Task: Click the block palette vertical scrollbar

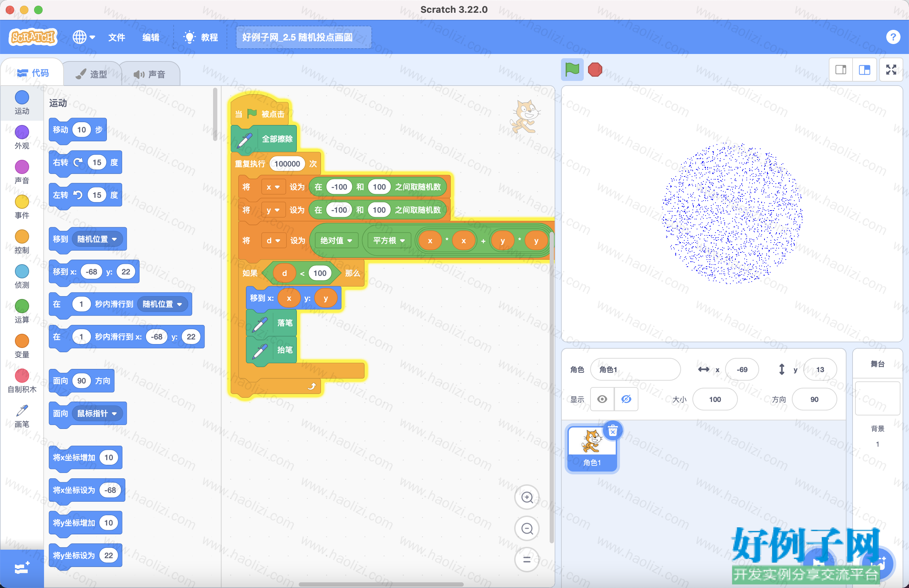Action: (x=215, y=115)
